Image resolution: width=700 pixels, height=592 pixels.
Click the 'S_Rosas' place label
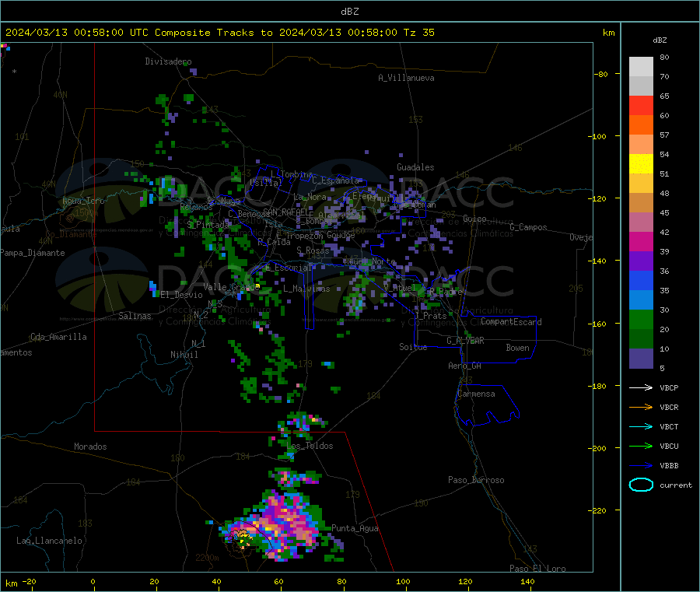[313, 250]
